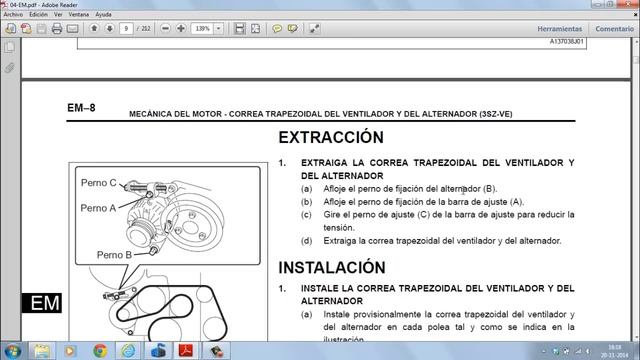Click the page number field showing 9
This screenshot has height=360, width=640.
coord(126,29)
